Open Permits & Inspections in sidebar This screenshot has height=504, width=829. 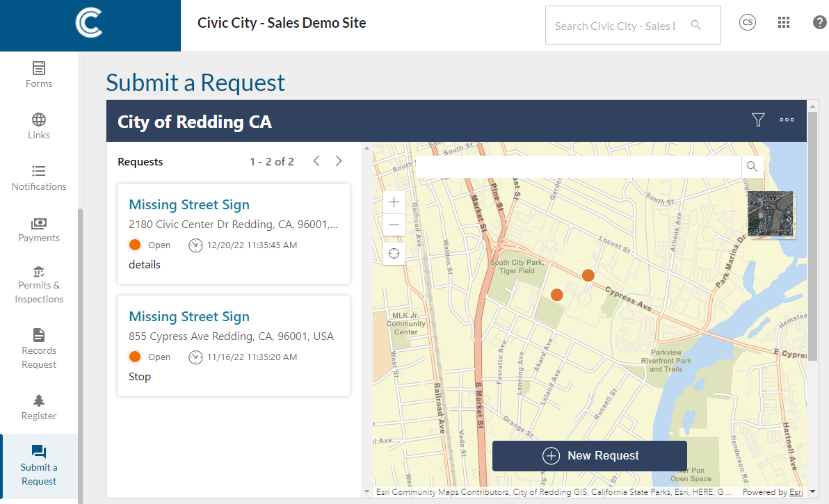[x=38, y=285]
